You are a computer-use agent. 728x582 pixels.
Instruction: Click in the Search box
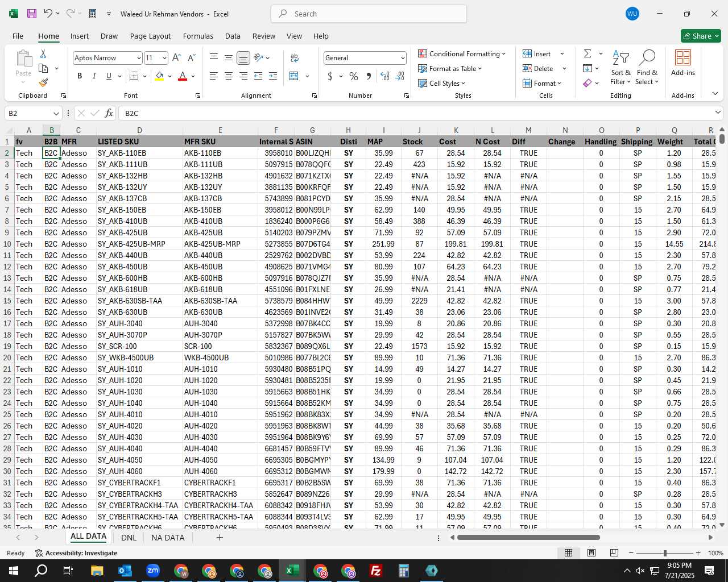pyautogui.click(x=369, y=14)
